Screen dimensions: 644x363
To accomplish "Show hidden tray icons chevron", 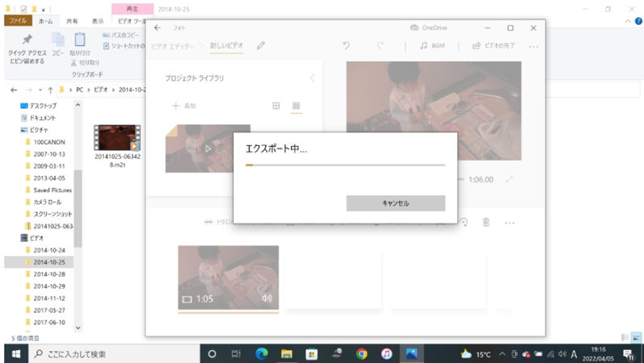I will click(x=502, y=353).
